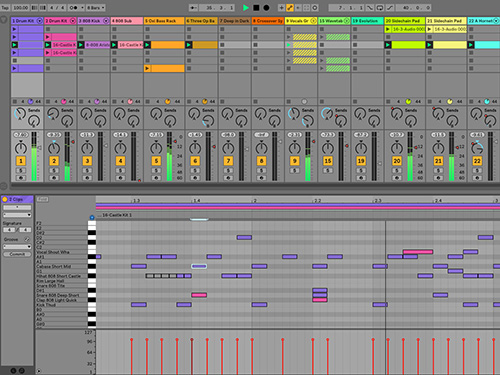Unfold the 2 Drum Kit track chevron
This screenshot has height=375, width=500.
coord(73,21)
